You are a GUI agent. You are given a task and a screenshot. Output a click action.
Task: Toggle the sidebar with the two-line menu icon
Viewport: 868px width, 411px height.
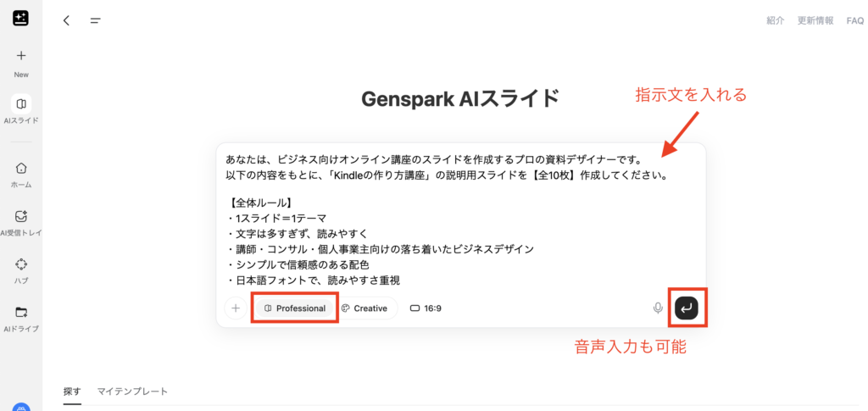(95, 21)
